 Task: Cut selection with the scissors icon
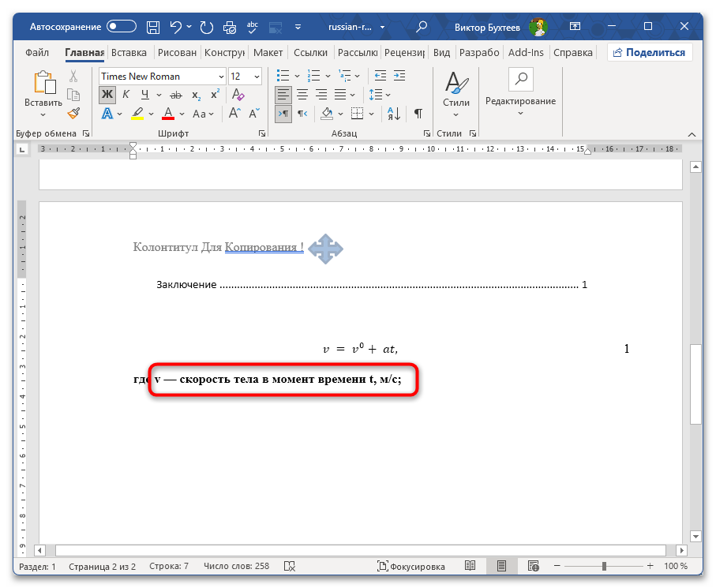tap(73, 76)
